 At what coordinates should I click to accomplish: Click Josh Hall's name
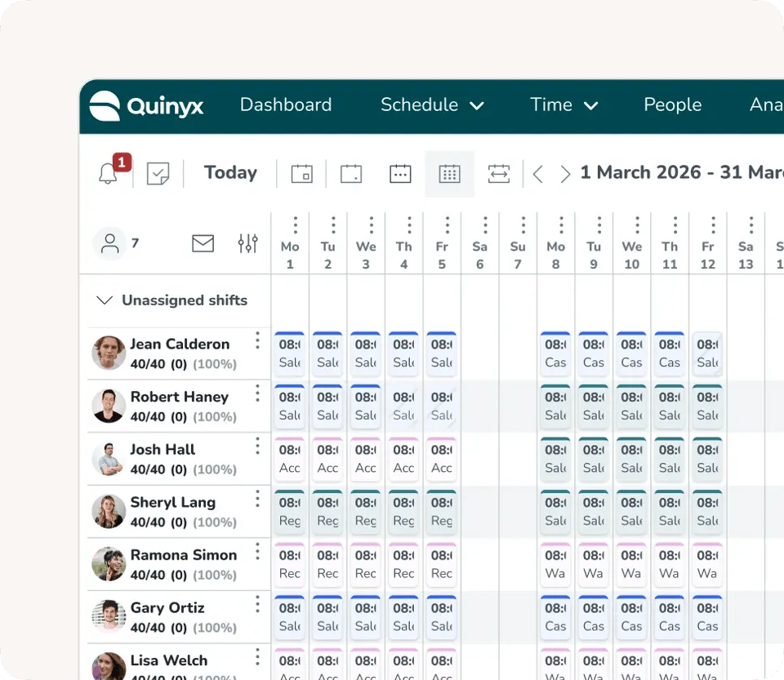click(x=163, y=450)
